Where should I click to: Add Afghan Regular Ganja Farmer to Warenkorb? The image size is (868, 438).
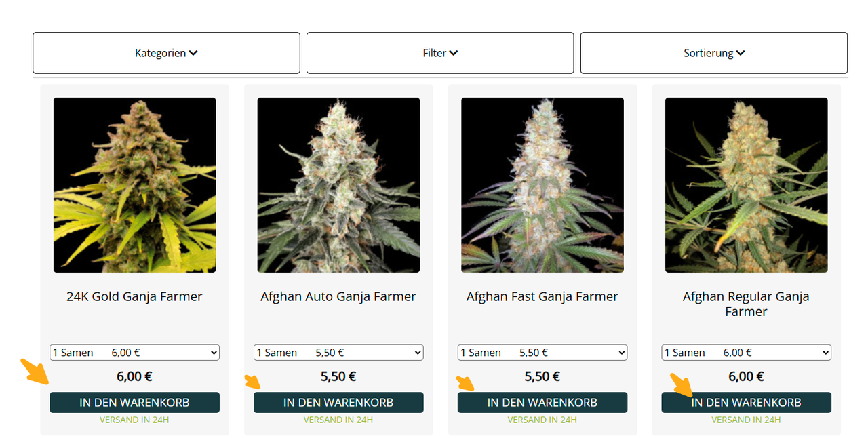(746, 402)
